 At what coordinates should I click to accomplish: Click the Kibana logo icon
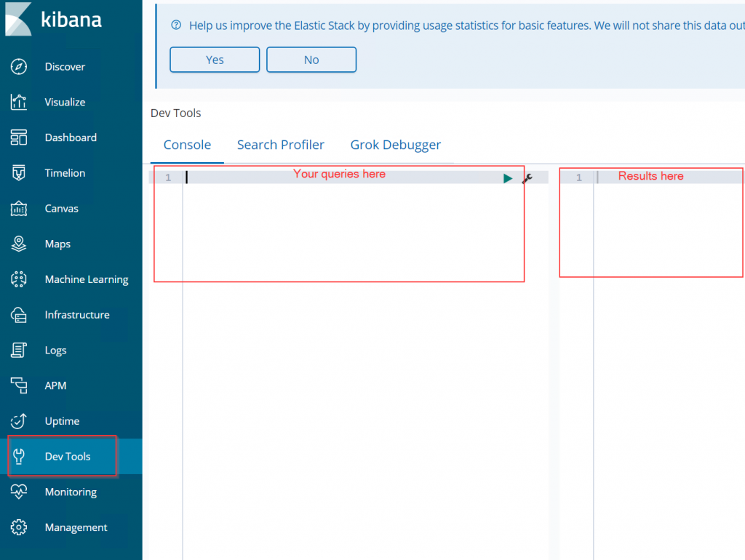tap(18, 18)
